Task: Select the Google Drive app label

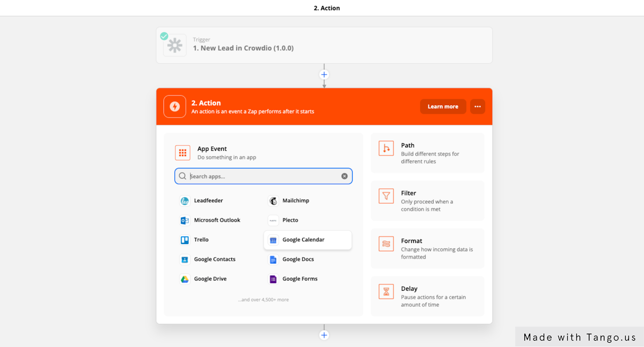Action: [210, 279]
